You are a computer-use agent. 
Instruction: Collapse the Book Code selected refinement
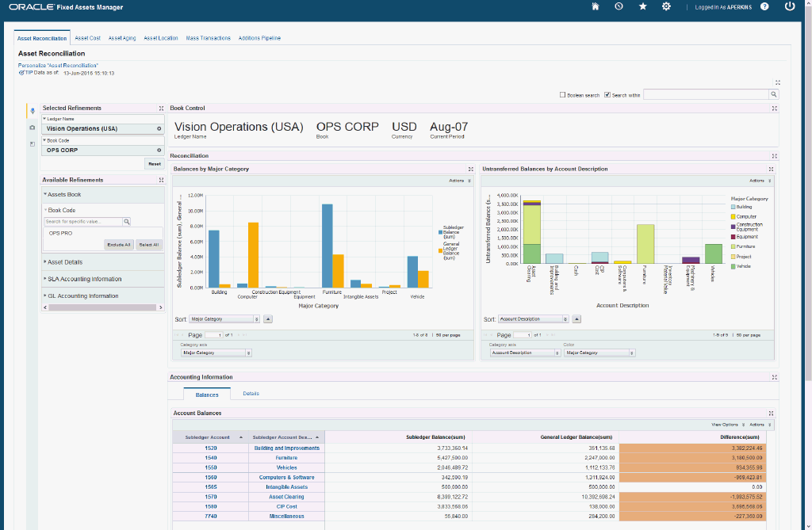[x=44, y=140]
